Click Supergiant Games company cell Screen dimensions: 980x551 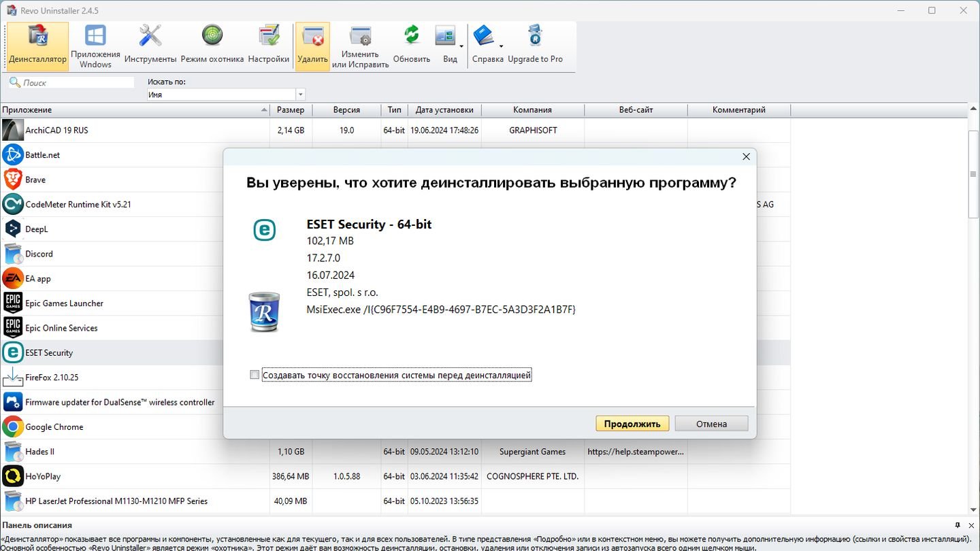click(533, 452)
